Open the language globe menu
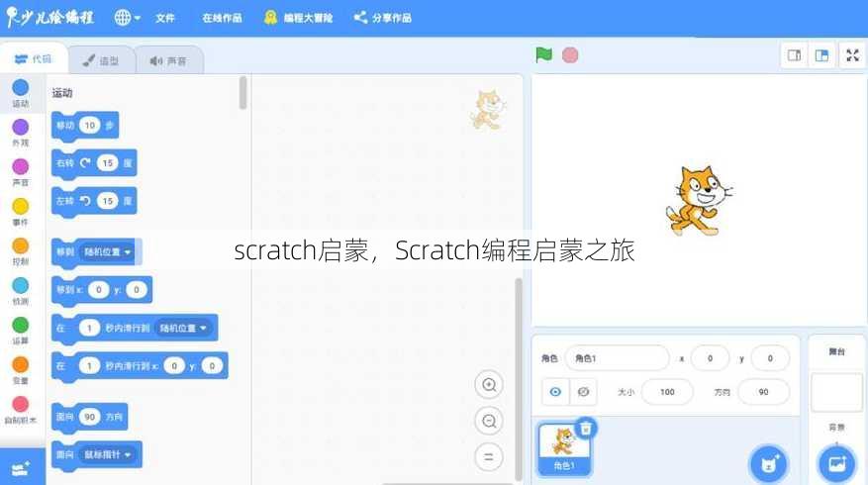This screenshot has height=485, width=868. (x=127, y=18)
